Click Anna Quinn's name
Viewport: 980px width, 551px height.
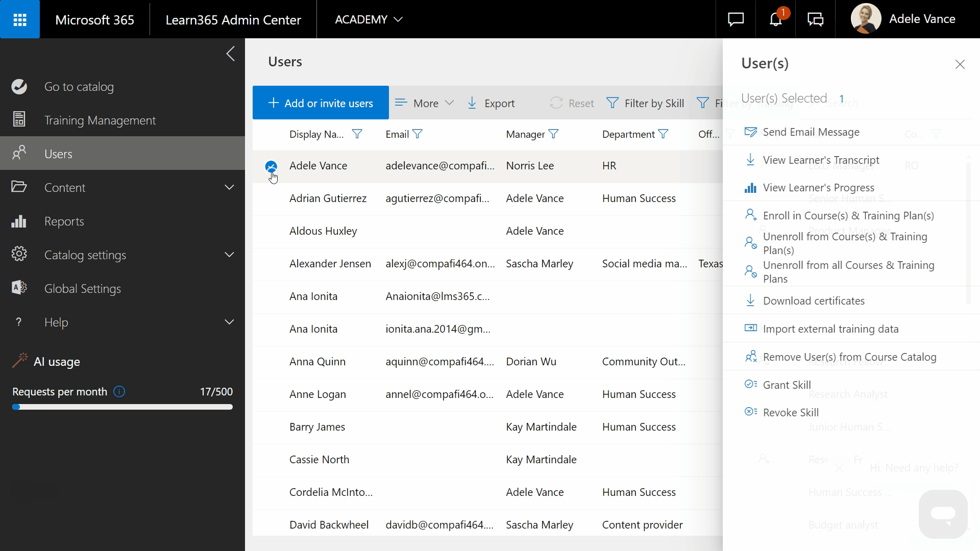(317, 362)
